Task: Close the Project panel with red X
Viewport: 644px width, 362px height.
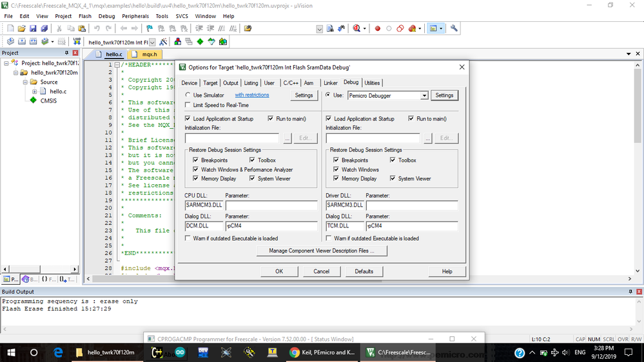Action: coord(75,53)
